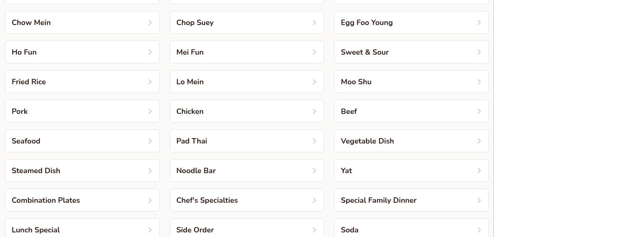Screen dimensions: 644x237
Task: Click the Mei Fun chevron icon
Action: (x=314, y=52)
